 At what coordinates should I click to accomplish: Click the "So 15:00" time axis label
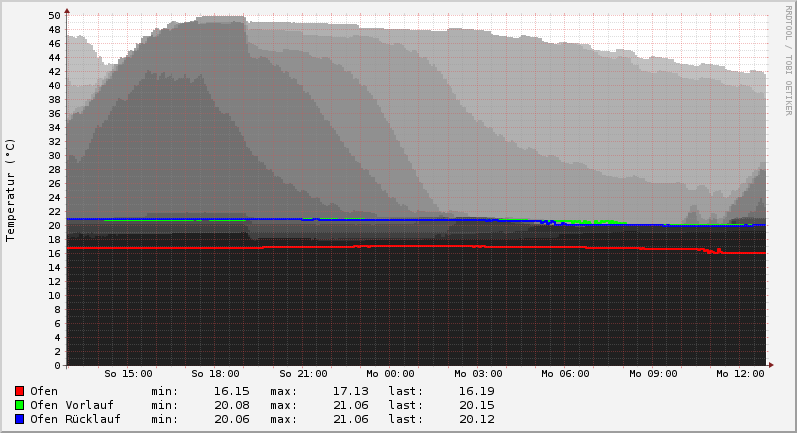[128, 374]
